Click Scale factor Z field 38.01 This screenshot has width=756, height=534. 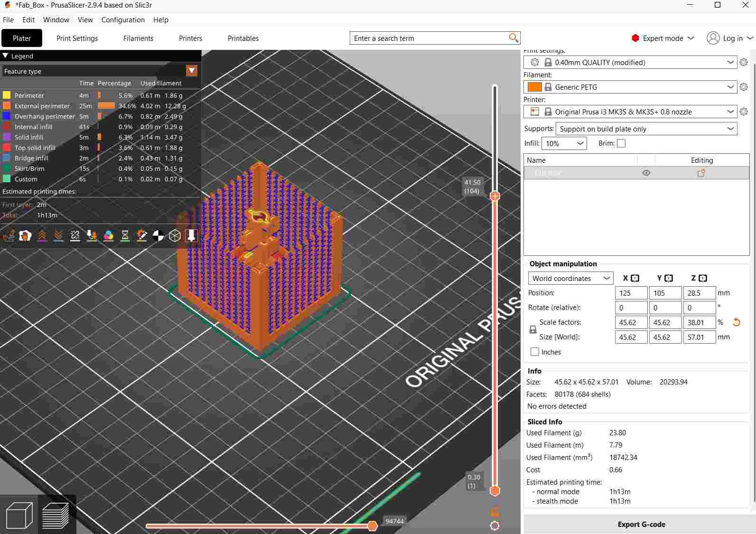[x=699, y=322]
